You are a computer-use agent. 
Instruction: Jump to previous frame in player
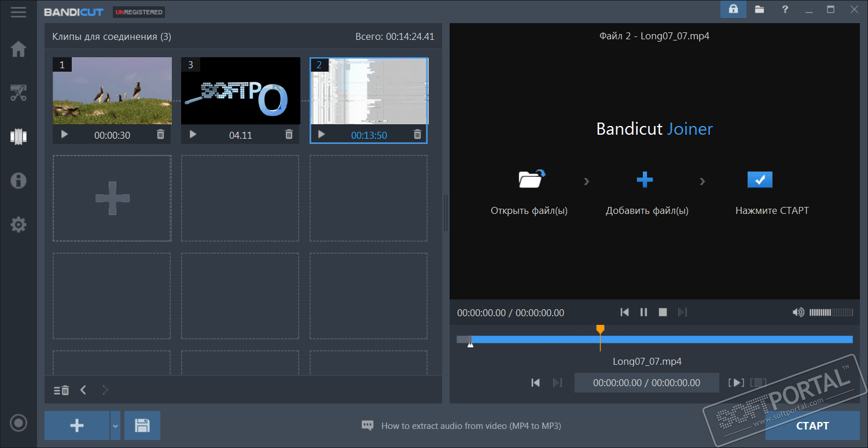tap(624, 312)
